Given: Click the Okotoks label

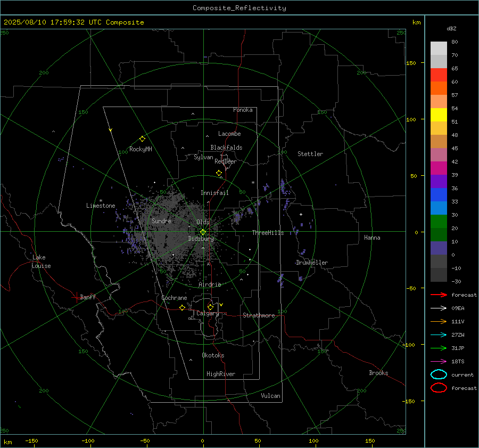Looking at the screenshot, I should point(213,355).
